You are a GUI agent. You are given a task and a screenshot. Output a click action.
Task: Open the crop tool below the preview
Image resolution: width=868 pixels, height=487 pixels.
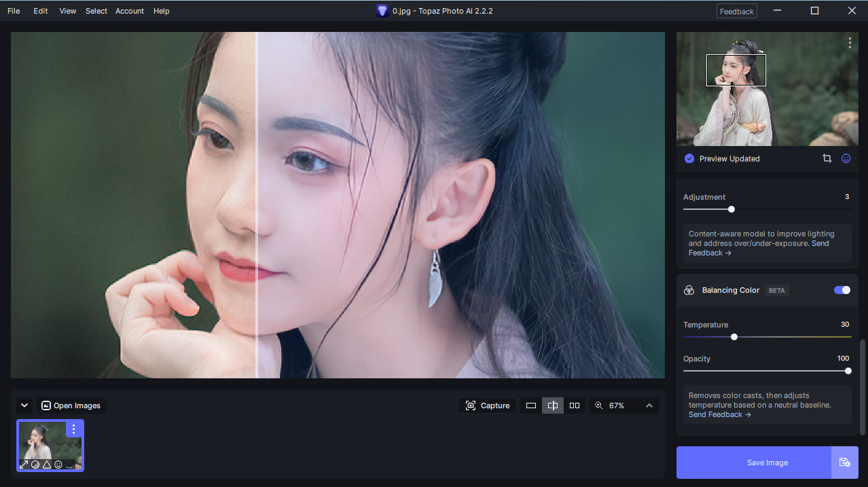[x=827, y=158]
